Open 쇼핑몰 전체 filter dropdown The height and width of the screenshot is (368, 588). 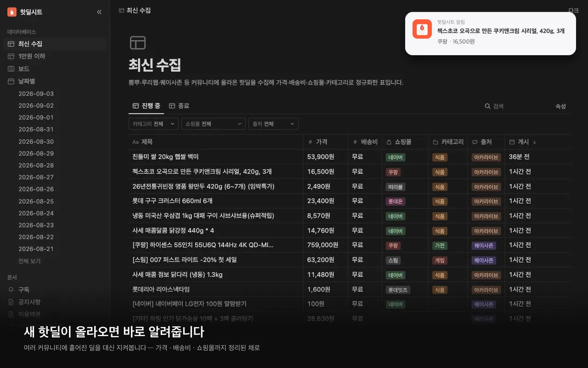(x=214, y=124)
